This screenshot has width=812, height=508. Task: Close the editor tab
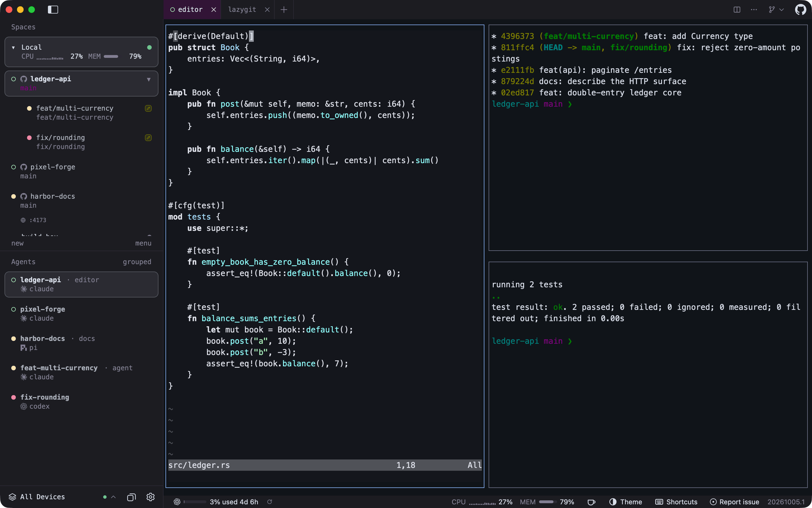click(x=213, y=9)
